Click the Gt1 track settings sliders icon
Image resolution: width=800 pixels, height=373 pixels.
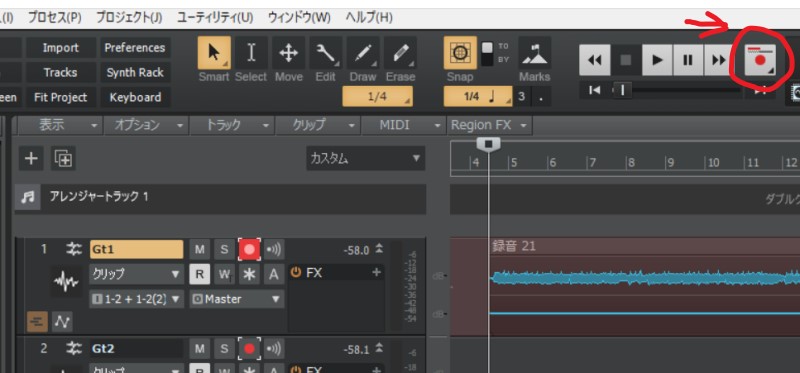click(x=73, y=249)
